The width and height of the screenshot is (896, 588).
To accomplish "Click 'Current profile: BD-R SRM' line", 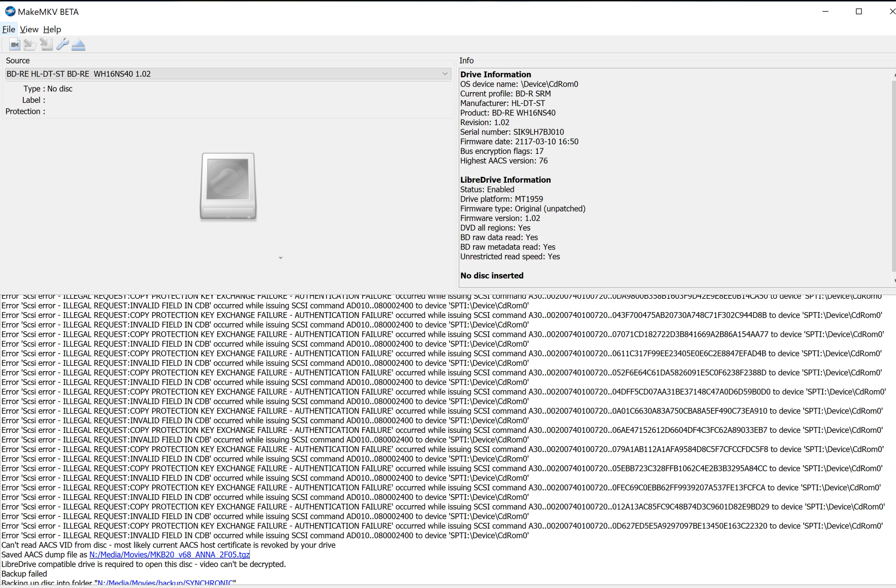I will click(505, 94).
